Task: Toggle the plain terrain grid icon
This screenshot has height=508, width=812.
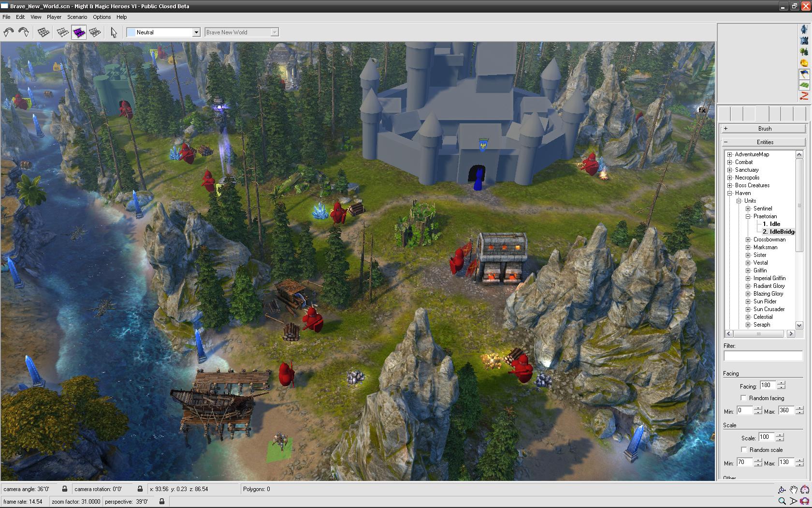Action: point(43,32)
